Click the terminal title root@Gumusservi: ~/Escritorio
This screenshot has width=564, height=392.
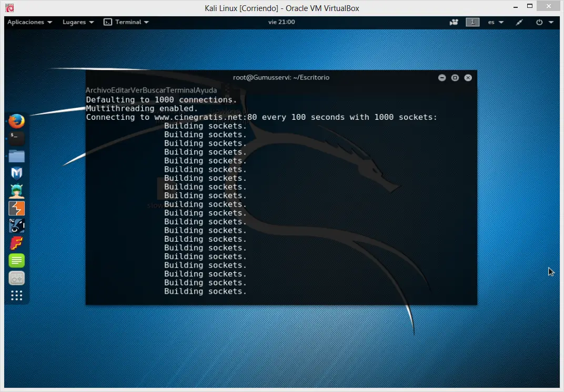(x=281, y=77)
